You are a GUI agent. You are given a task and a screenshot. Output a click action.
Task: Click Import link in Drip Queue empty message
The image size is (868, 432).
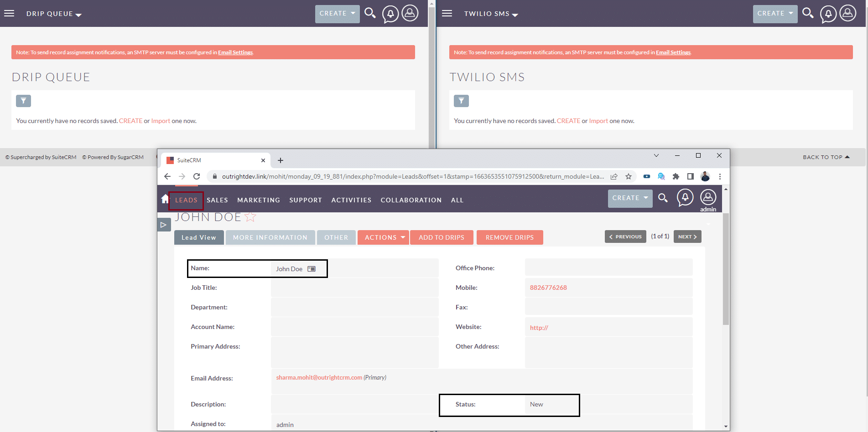(x=161, y=121)
